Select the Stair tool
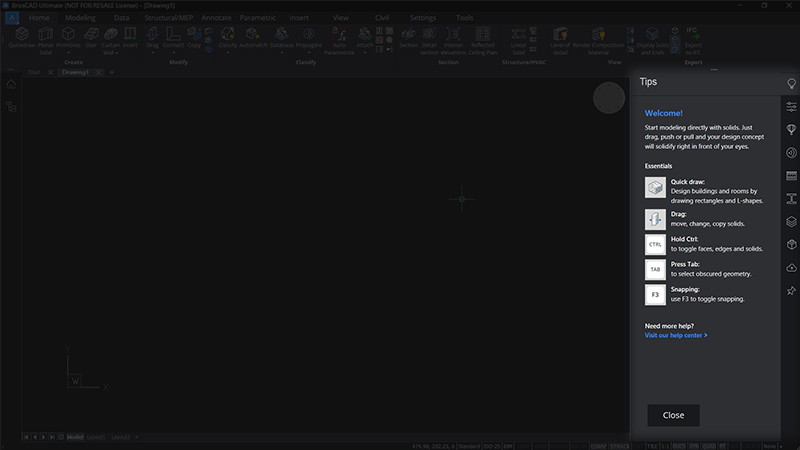 [x=91, y=38]
